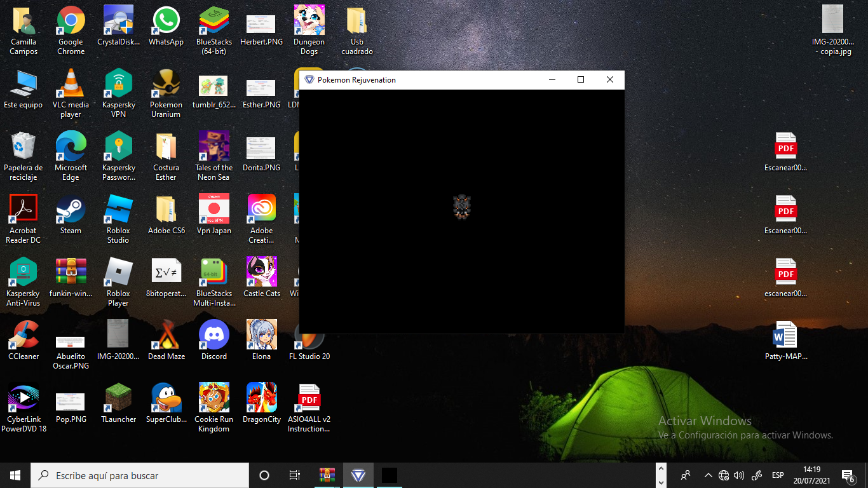Launch Microsoft Edge desktop shortcut
This screenshot has width=868, height=488.
click(x=71, y=147)
